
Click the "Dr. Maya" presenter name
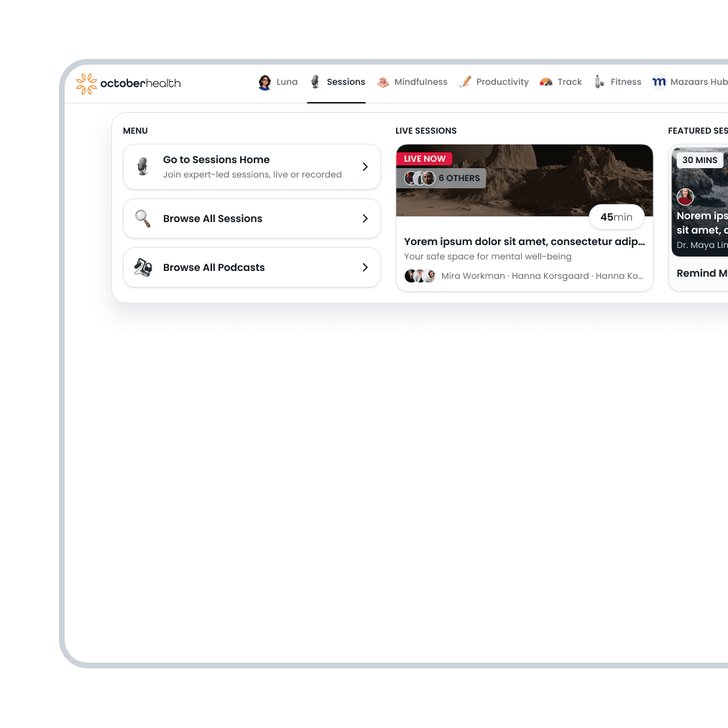click(x=702, y=245)
